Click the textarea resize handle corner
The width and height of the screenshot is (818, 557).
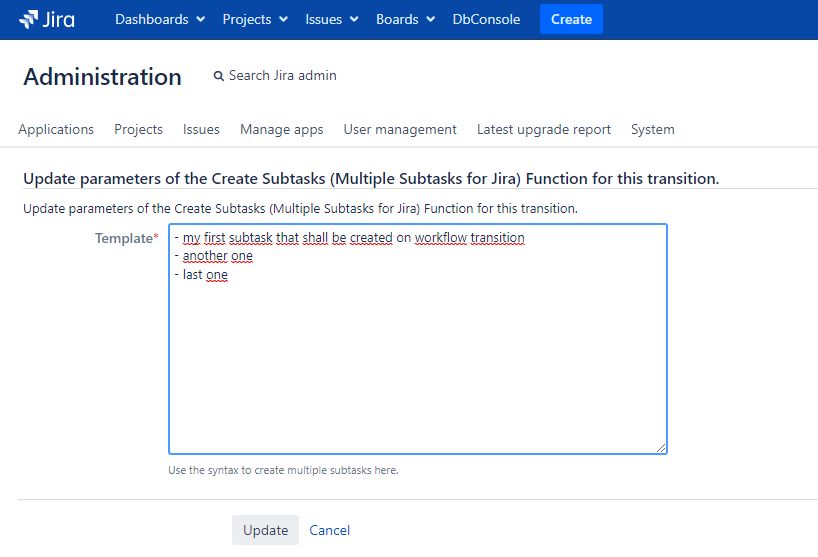(661, 447)
